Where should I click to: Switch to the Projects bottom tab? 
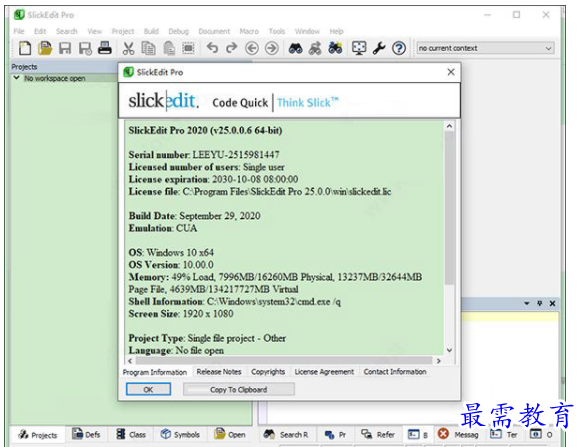click(38, 435)
